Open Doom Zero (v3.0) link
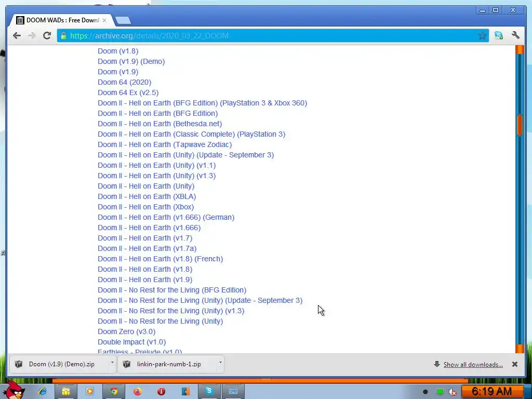Screen dimensions: 532x399 tap(126, 331)
